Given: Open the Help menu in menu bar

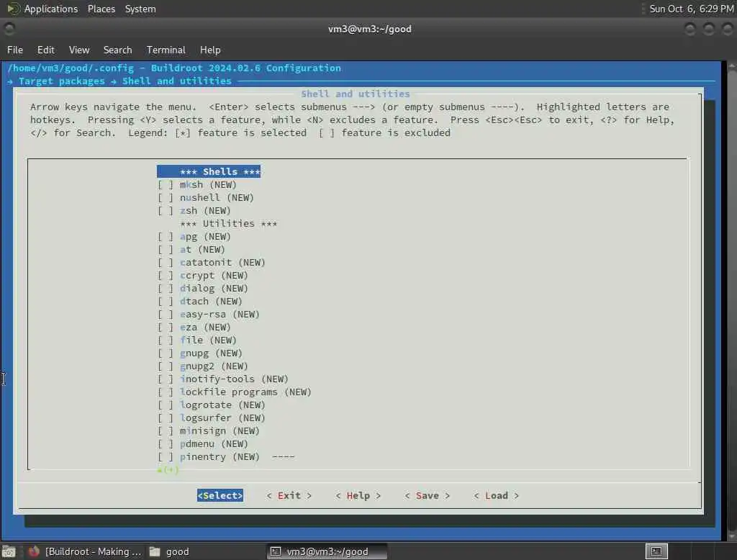Looking at the screenshot, I should click(x=210, y=50).
